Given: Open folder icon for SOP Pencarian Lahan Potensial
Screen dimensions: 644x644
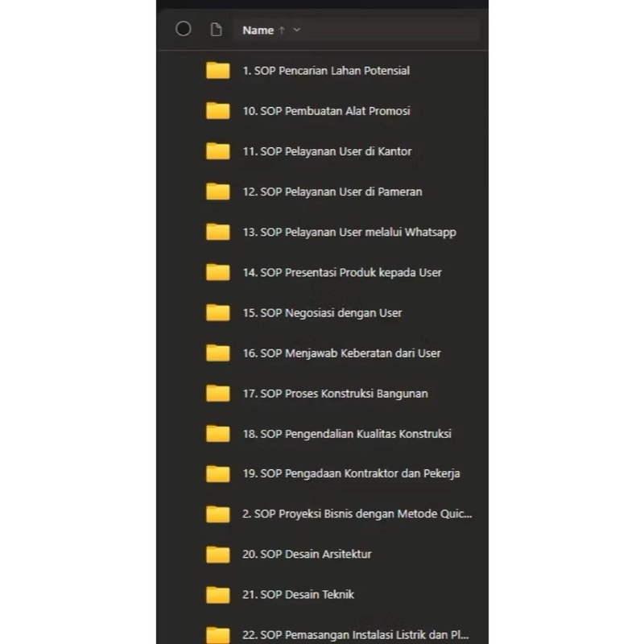Looking at the screenshot, I should pos(217,70).
